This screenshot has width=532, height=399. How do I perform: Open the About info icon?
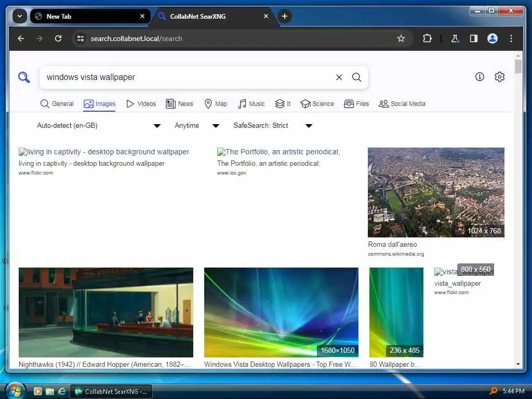(480, 77)
